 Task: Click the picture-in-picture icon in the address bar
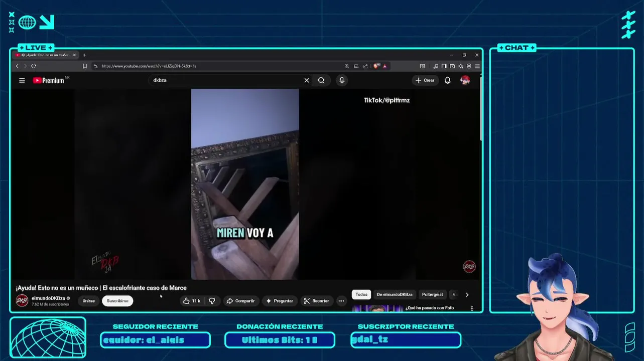pyautogui.click(x=356, y=66)
